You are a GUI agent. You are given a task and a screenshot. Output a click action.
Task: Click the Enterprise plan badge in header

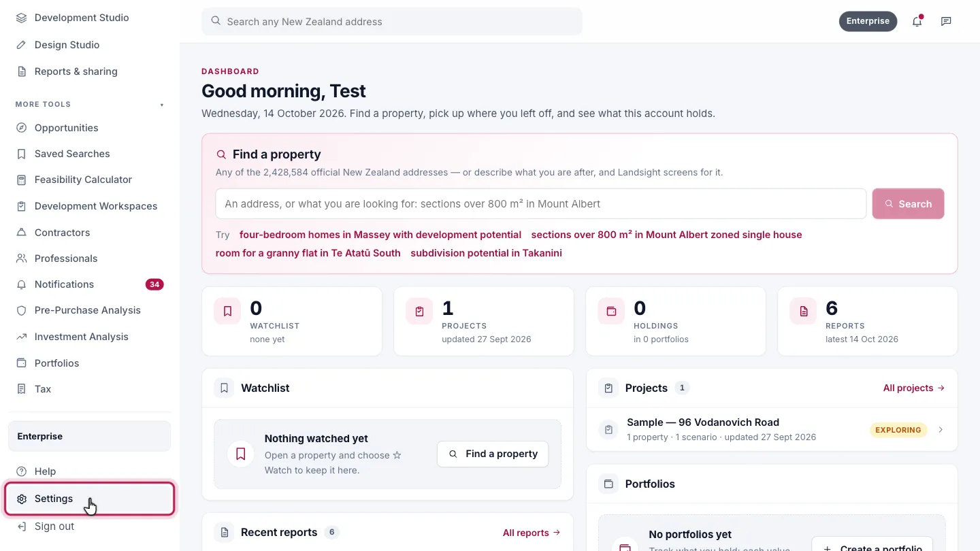coord(868,21)
